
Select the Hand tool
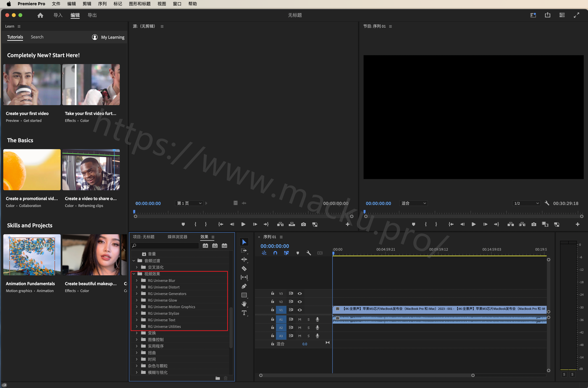click(x=244, y=304)
